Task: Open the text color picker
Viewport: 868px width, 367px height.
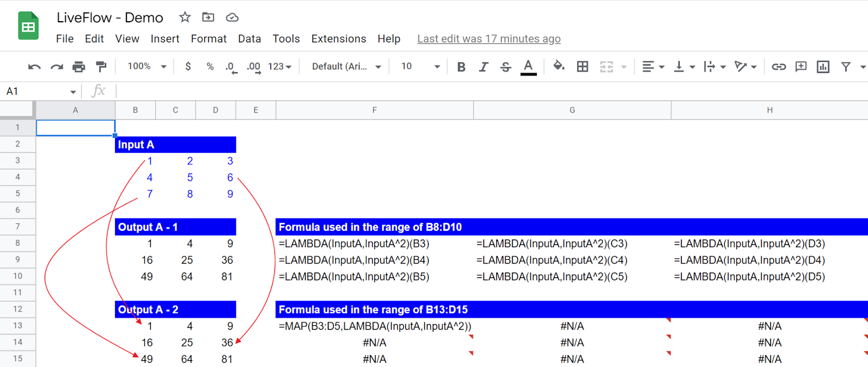Action: click(528, 67)
